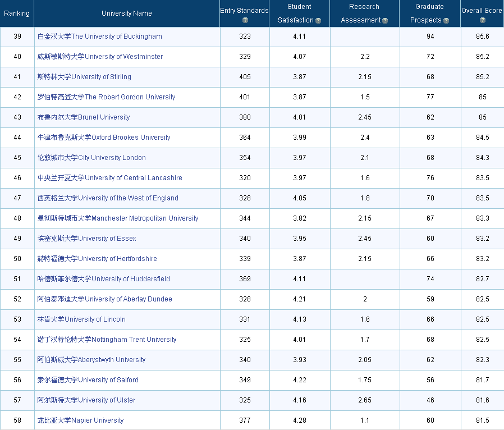Click help icon beside Research Assessment header
The image size is (504, 430).
click(385, 21)
